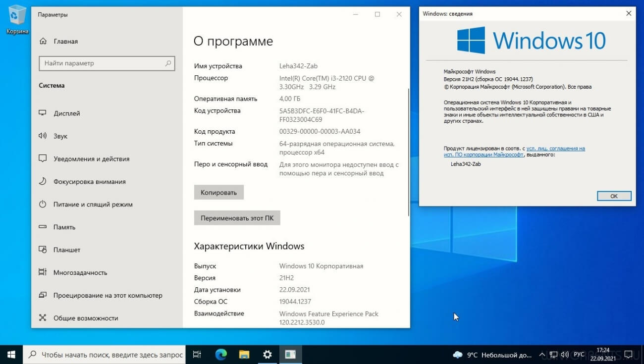Click the Windows 10 Корпоративная edition value
644x364 pixels.
(321, 266)
